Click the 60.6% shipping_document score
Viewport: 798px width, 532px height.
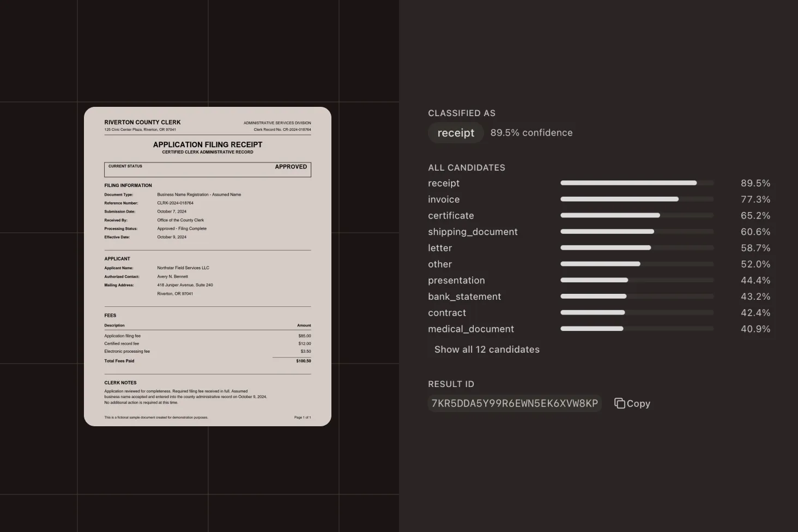click(755, 232)
